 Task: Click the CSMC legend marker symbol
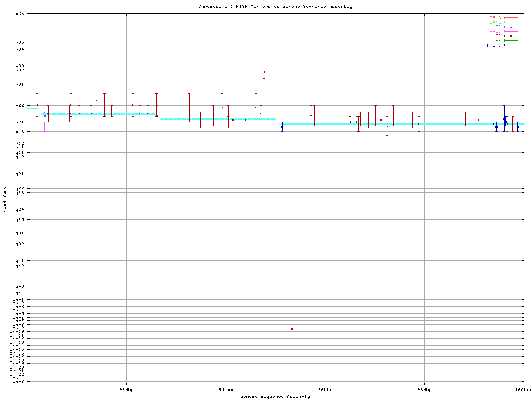pyautogui.click(x=511, y=18)
